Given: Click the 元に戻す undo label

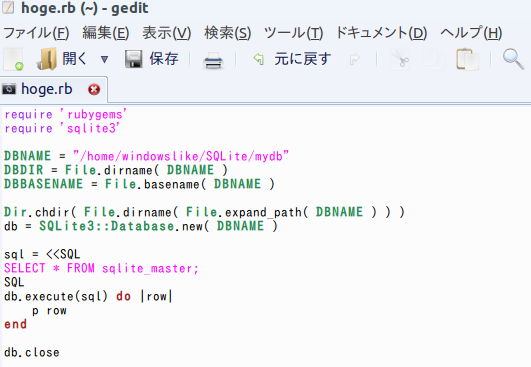Looking at the screenshot, I should tap(302, 59).
